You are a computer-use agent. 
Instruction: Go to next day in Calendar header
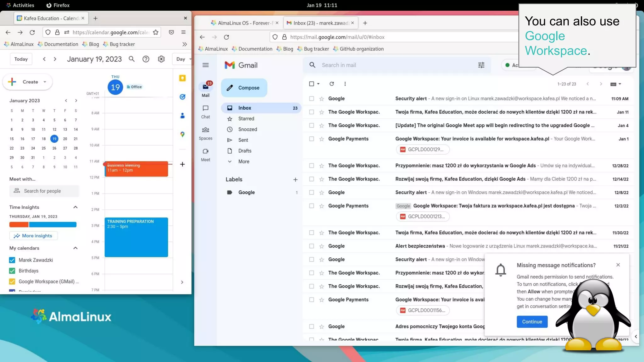[x=55, y=59]
